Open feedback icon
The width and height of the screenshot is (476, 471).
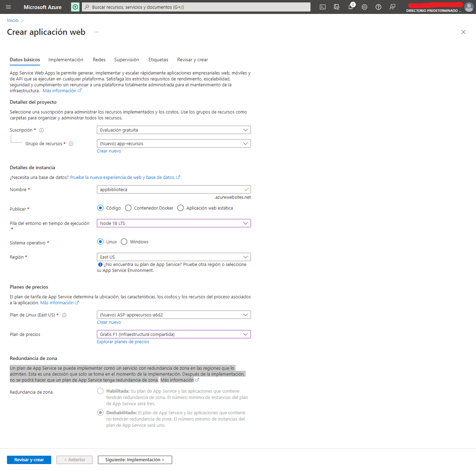(392, 7)
